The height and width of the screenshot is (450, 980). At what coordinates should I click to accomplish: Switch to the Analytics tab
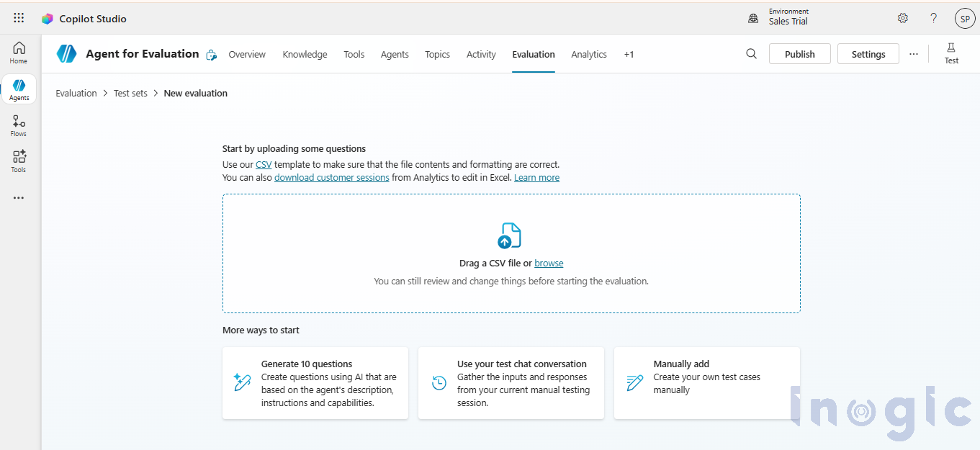[x=589, y=54]
